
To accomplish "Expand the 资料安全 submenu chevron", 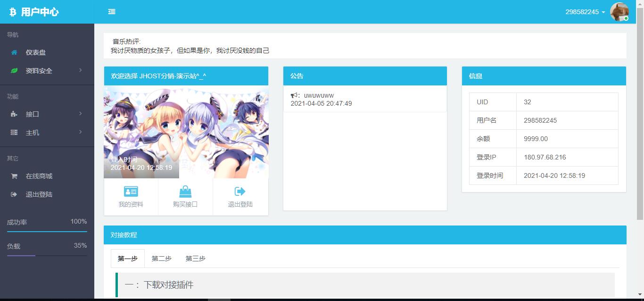I will (x=81, y=70).
